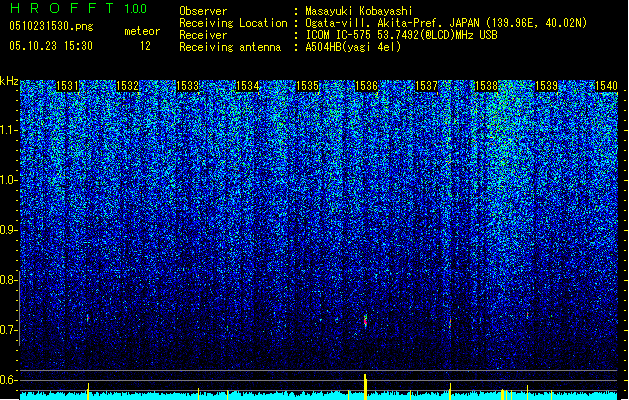This screenshot has height=400, width=629.
Task: Click the 0.7 kHz axis label
Action: 8,330
